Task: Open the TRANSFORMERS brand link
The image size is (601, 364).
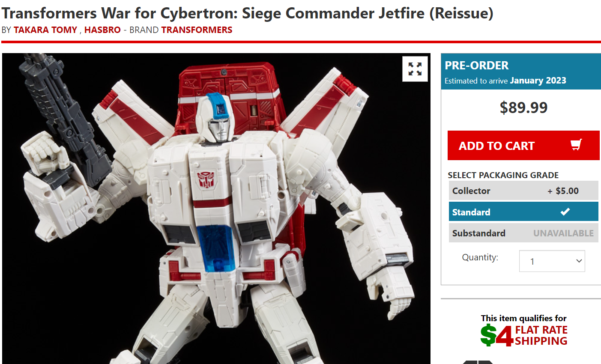Action: pos(197,30)
